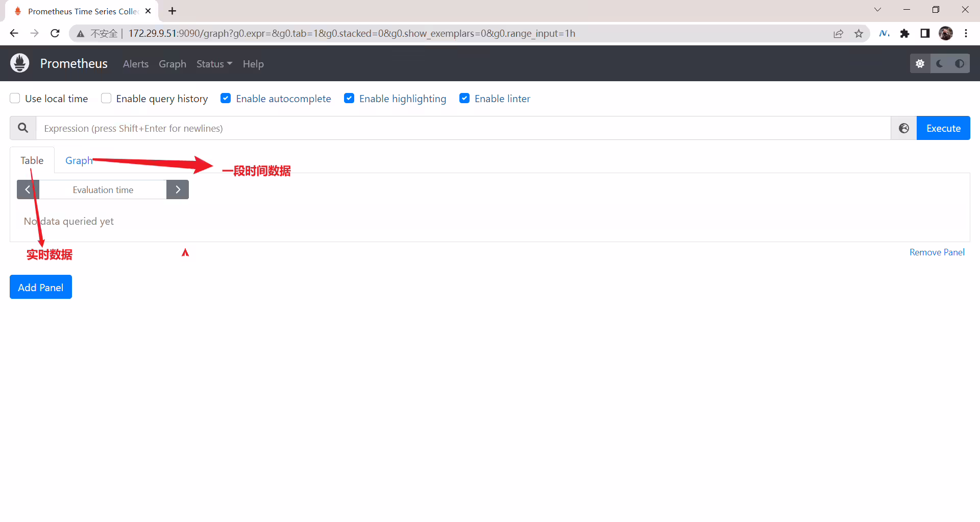
Task: Open browser extensions puzzle icon
Action: click(904, 34)
